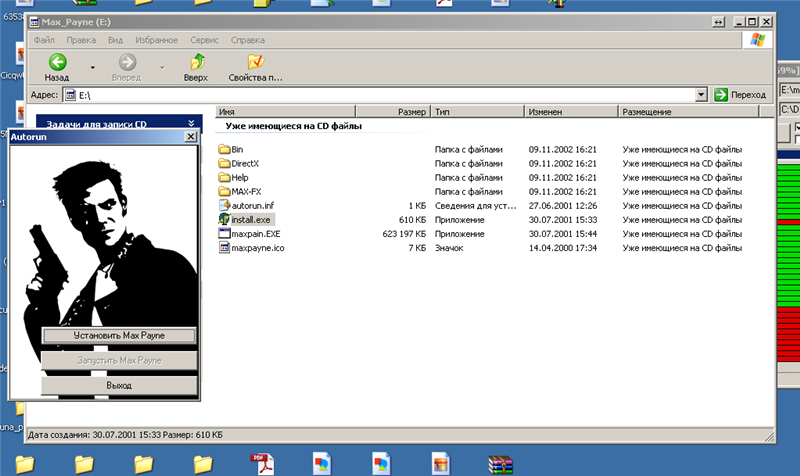Go back with the Назад arrow
This screenshot has width=800, height=476.
[x=57, y=67]
